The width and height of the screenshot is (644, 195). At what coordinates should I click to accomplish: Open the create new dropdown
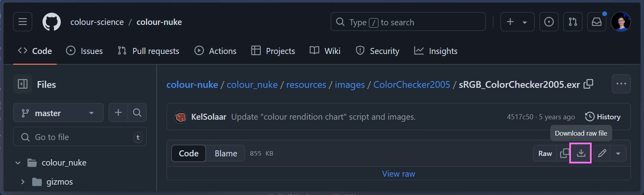click(517, 22)
